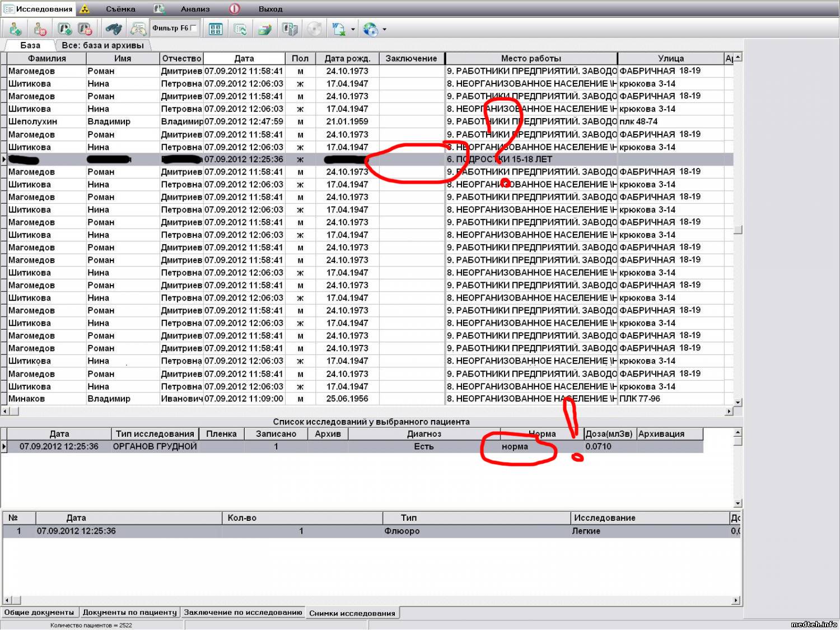Click the Дата рожд. column header
This screenshot has height=630, width=840.
(347, 58)
